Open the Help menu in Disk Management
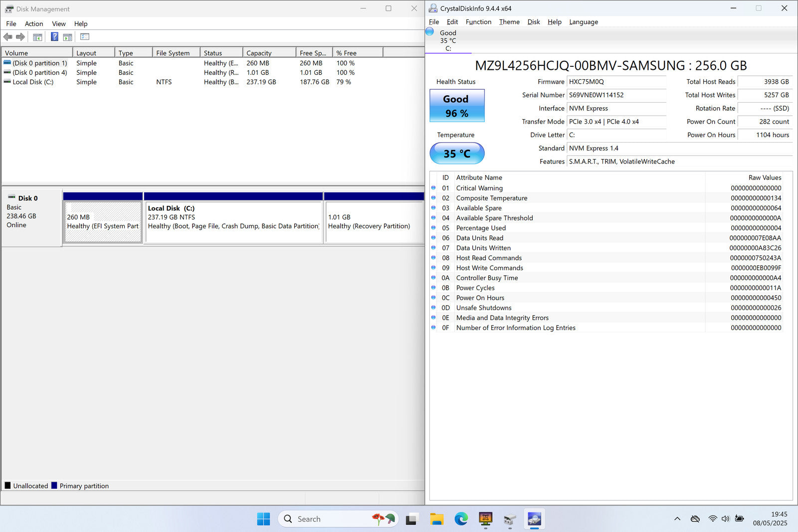 coord(81,23)
